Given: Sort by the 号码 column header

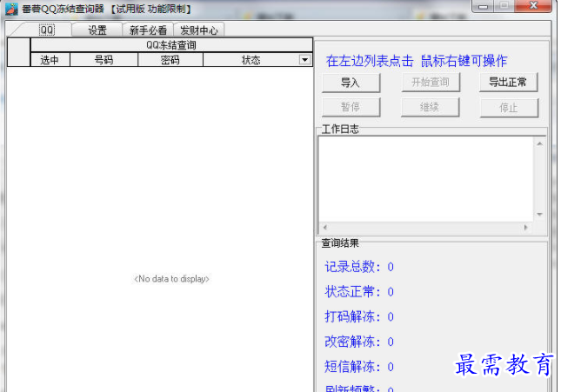Looking at the screenshot, I should pos(104,60).
